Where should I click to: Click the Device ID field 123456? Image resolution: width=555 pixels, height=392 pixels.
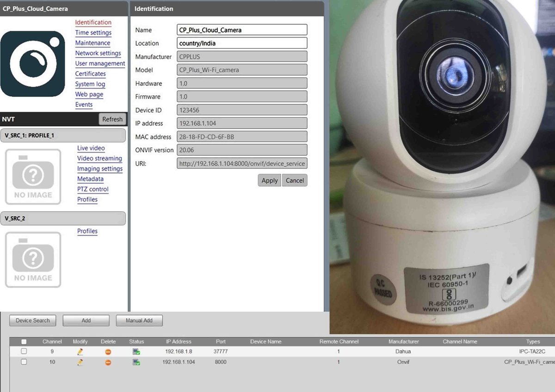[x=242, y=110]
